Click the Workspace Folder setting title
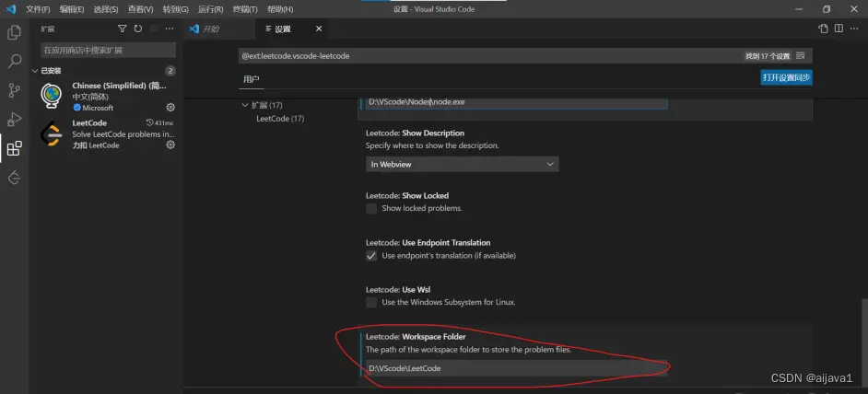The height and width of the screenshot is (394, 868). [416, 336]
